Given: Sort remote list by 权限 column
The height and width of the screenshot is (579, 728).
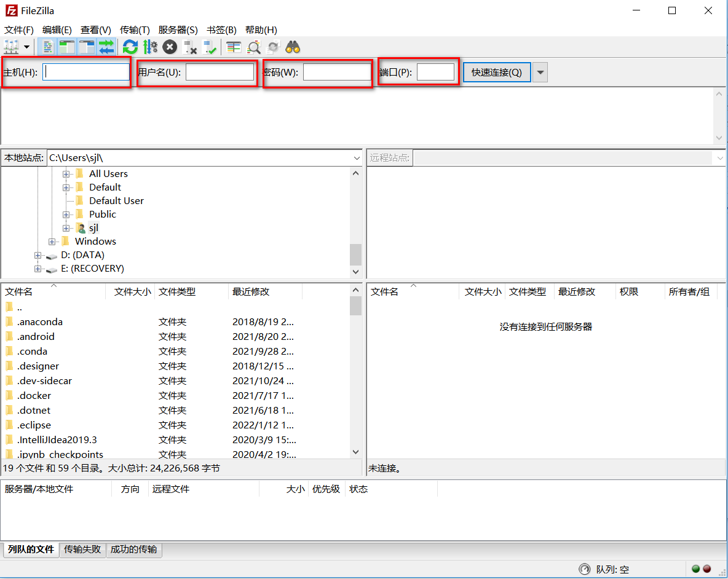Looking at the screenshot, I should click(640, 292).
